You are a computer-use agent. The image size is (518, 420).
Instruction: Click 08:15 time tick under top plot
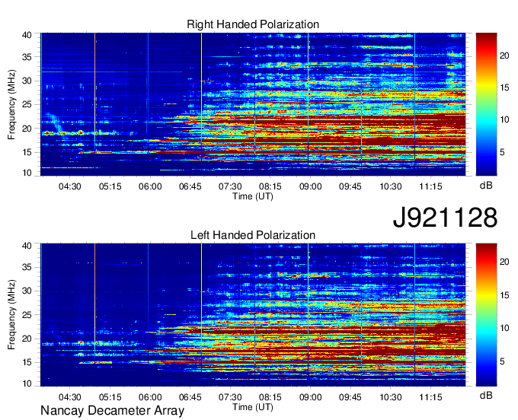coord(270,186)
